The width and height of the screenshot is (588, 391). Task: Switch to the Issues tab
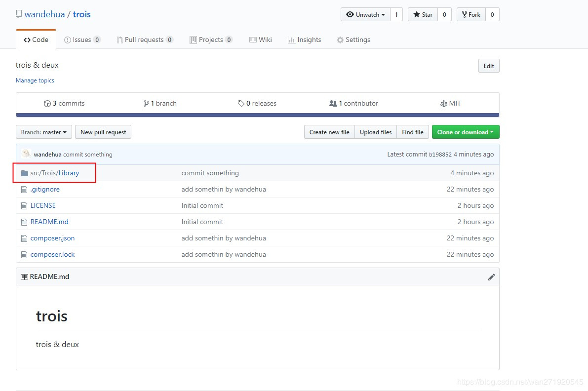tap(82, 39)
